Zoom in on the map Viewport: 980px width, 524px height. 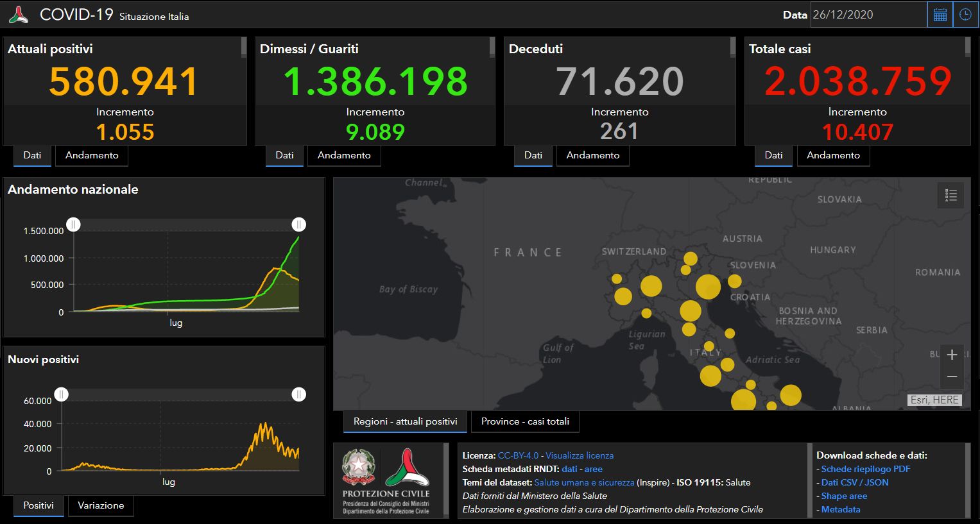coord(952,355)
